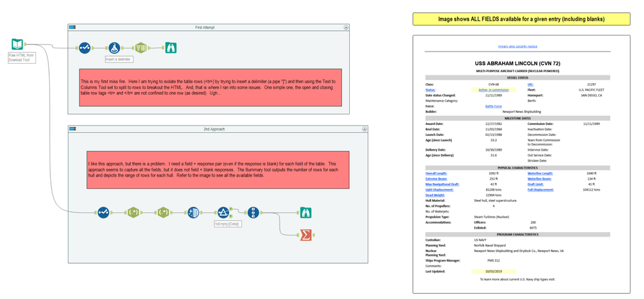Open the Browse tool in First Attempt container
The width and height of the screenshot is (644, 299).
click(171, 48)
